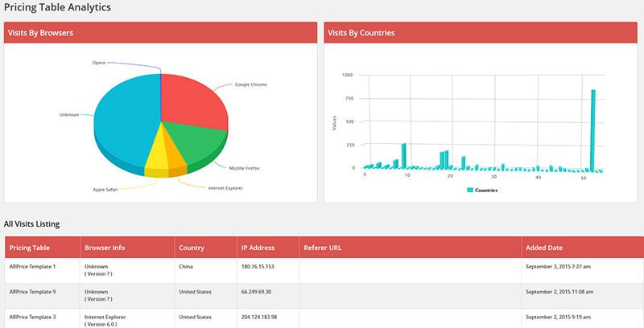Click the Internet Explorer orange pie slice
Image resolution: width=644 pixels, height=328 pixels.
175,158
